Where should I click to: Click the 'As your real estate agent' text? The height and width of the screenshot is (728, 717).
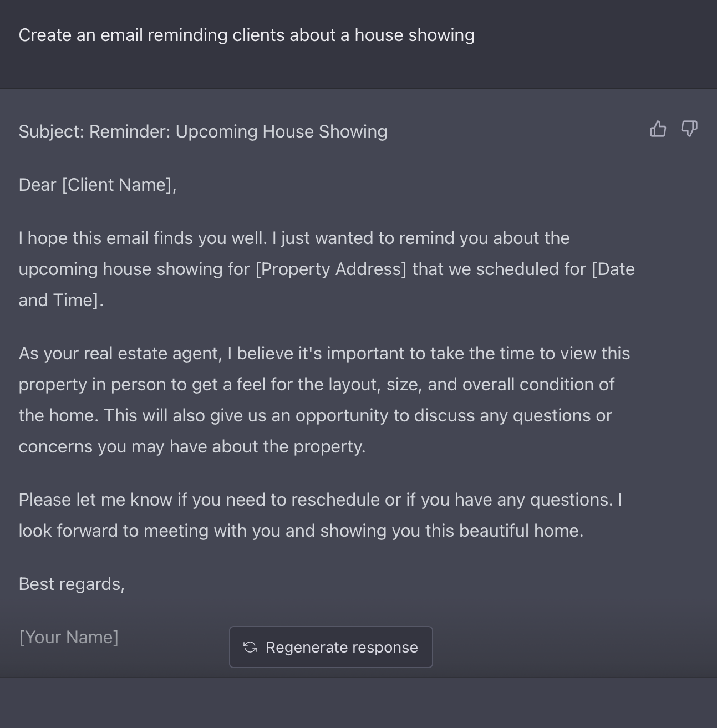click(x=120, y=353)
